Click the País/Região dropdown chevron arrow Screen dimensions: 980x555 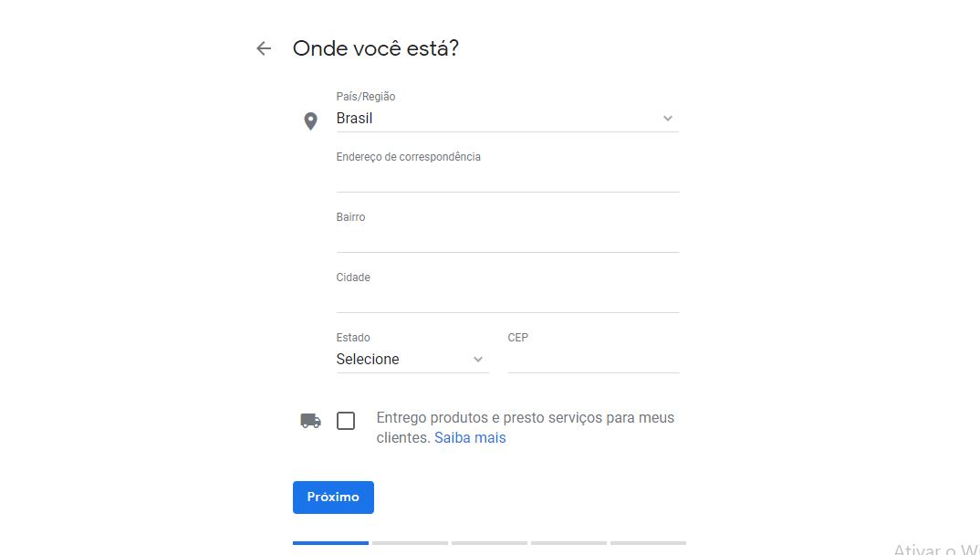click(667, 119)
